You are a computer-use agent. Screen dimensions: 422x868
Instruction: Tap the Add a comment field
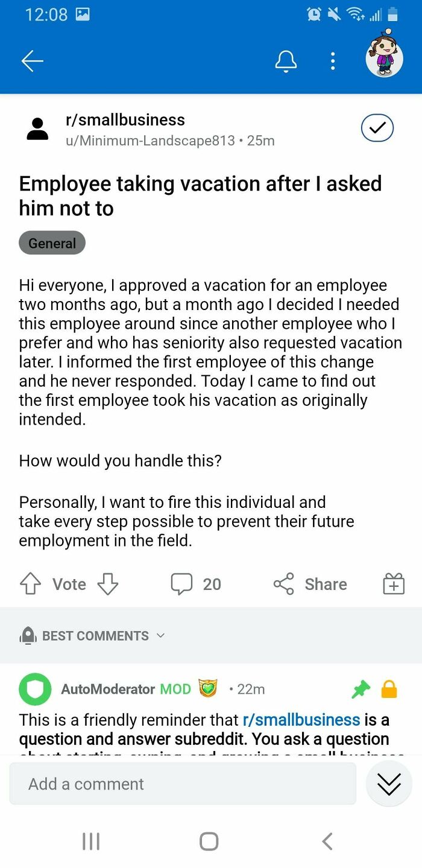pos(181,784)
